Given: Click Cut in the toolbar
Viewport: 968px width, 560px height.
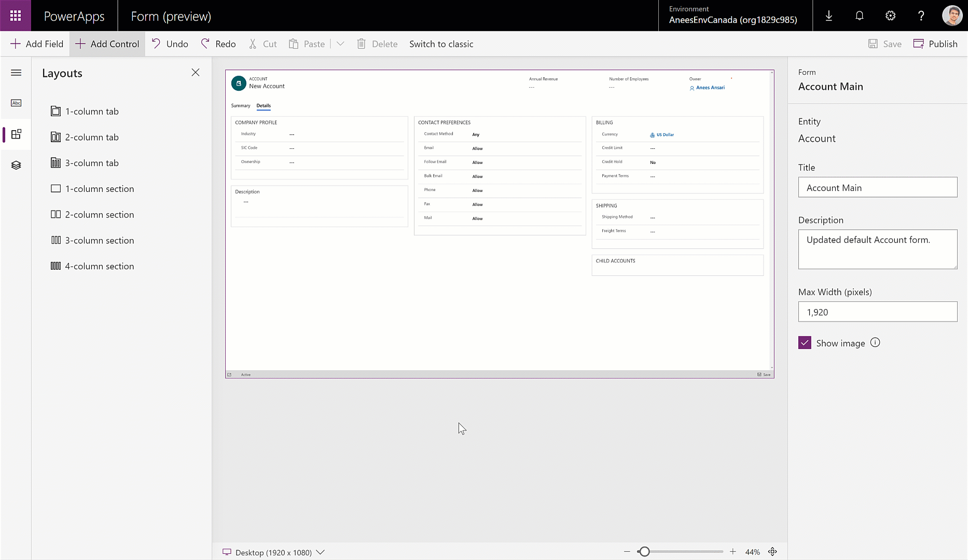Looking at the screenshot, I should click(x=263, y=44).
